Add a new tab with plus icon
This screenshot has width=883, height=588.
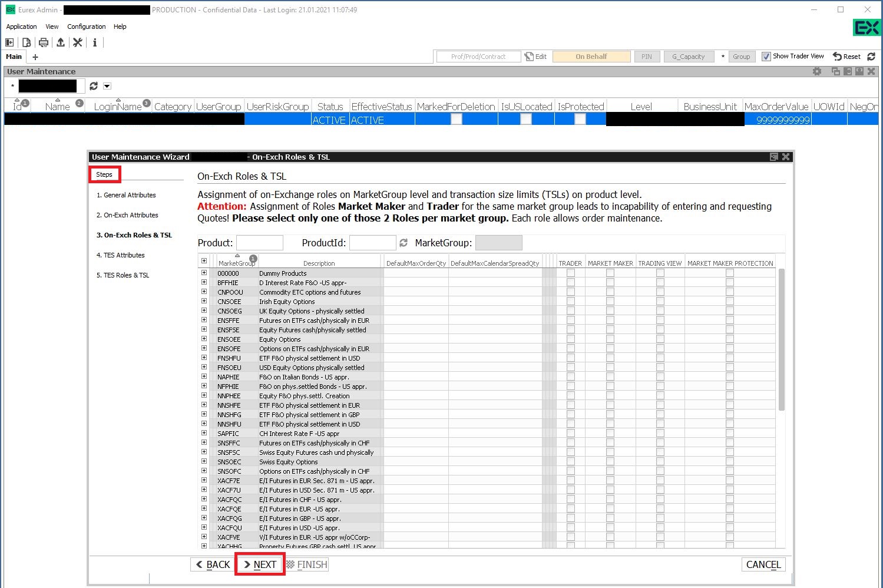(x=35, y=57)
